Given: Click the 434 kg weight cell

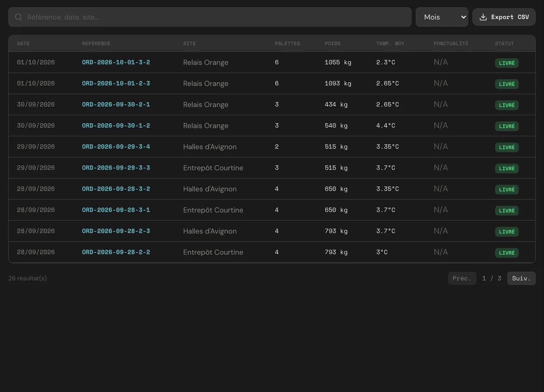Looking at the screenshot, I should [336, 104].
